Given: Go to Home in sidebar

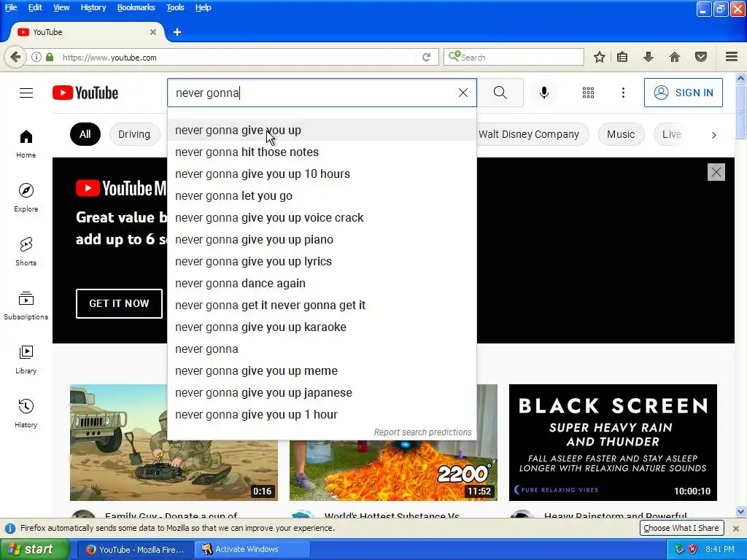Looking at the screenshot, I should point(26,144).
